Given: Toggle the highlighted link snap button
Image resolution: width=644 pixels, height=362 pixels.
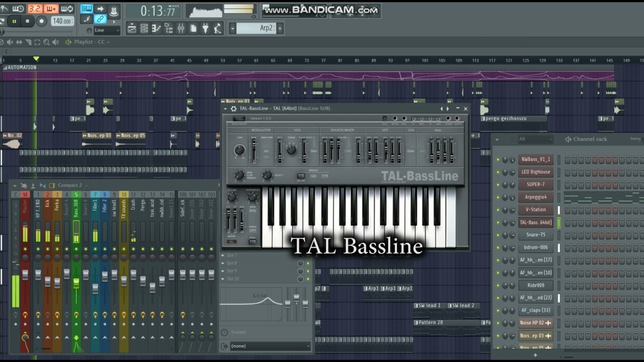Looking at the screenshot, I should click(100, 19).
